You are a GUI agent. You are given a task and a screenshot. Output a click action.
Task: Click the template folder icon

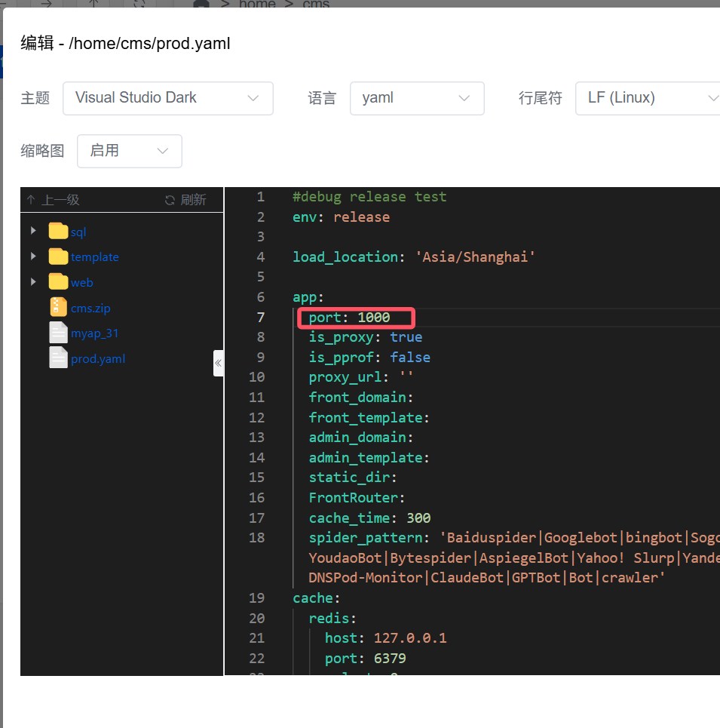click(x=58, y=256)
